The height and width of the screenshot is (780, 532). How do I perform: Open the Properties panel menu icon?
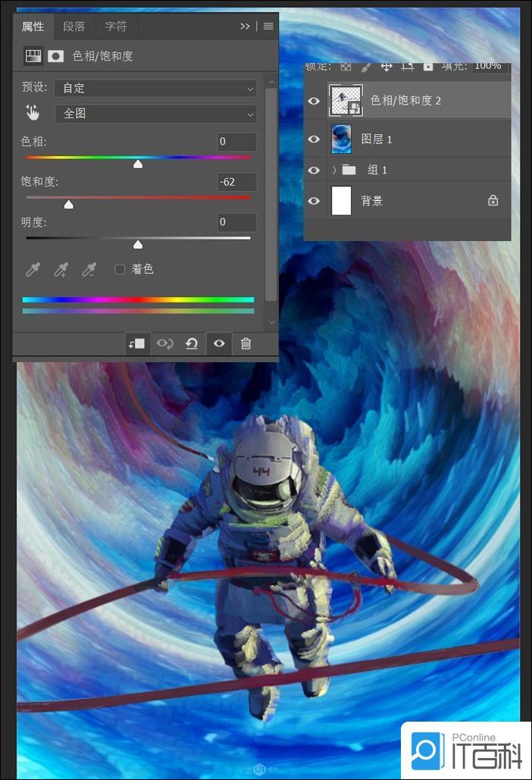268,27
